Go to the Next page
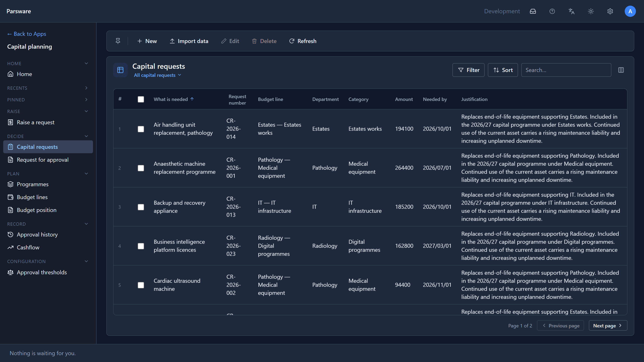The height and width of the screenshot is (362, 644). 608,326
